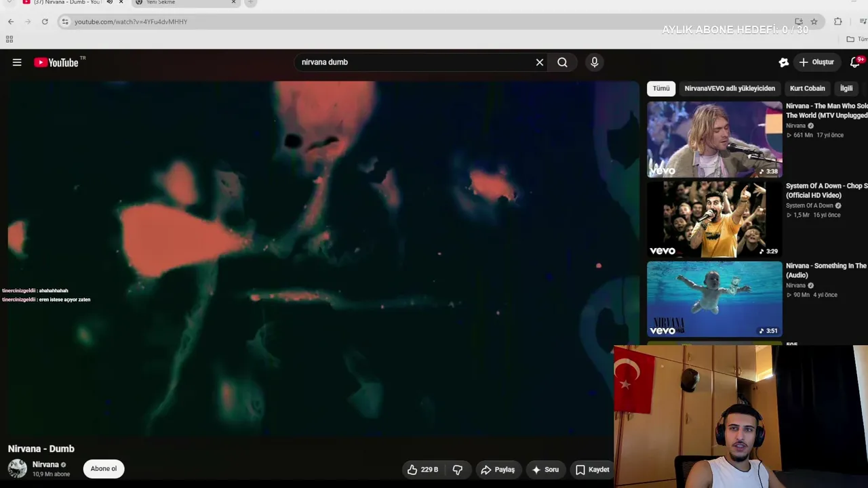The width and height of the screenshot is (868, 488).
Task: Select the İlgili filter chip
Action: coord(846,88)
